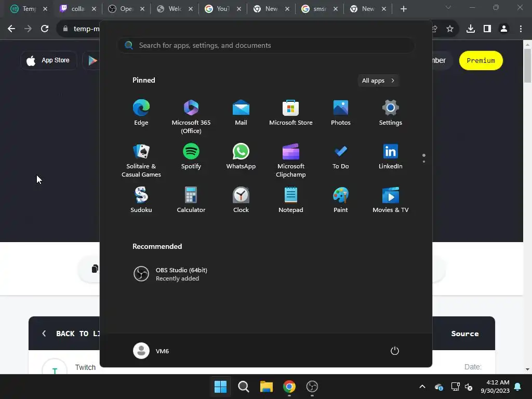532x399 pixels.
Task: Click the Start menu search field
Action: click(265, 46)
